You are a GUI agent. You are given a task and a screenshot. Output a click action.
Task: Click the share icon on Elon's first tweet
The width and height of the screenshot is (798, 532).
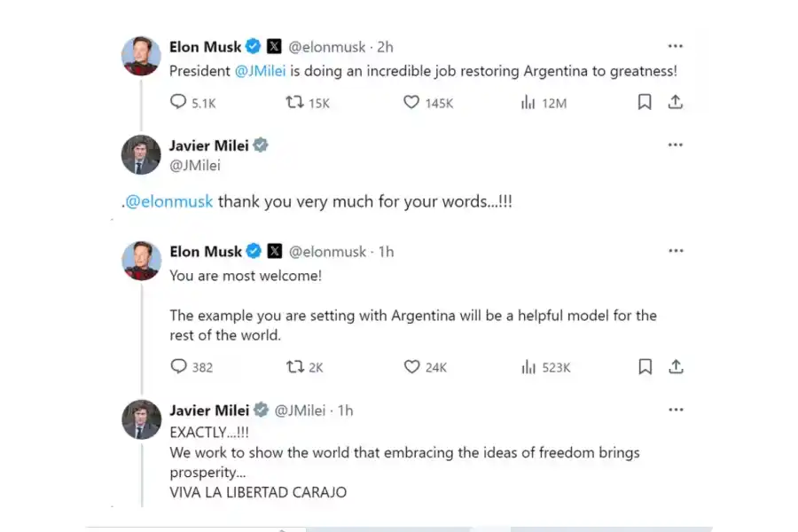[x=676, y=103]
